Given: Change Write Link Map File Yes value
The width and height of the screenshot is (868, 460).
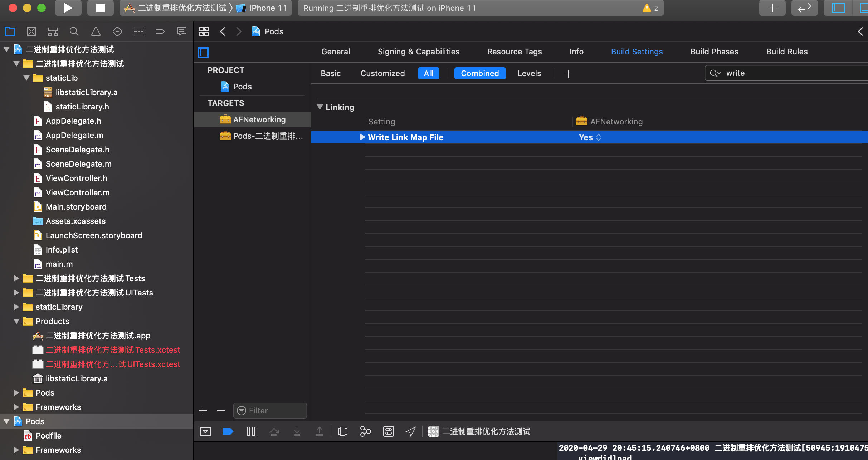Looking at the screenshot, I should (x=590, y=137).
